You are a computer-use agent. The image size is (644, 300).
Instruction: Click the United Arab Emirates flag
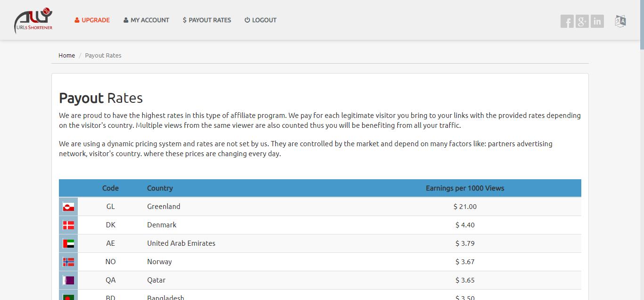tap(68, 243)
